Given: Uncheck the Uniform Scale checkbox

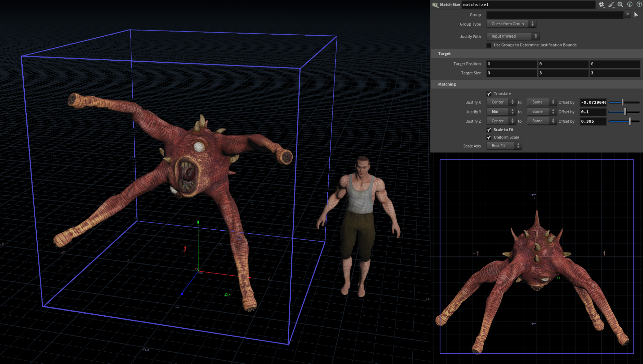Looking at the screenshot, I should (489, 137).
